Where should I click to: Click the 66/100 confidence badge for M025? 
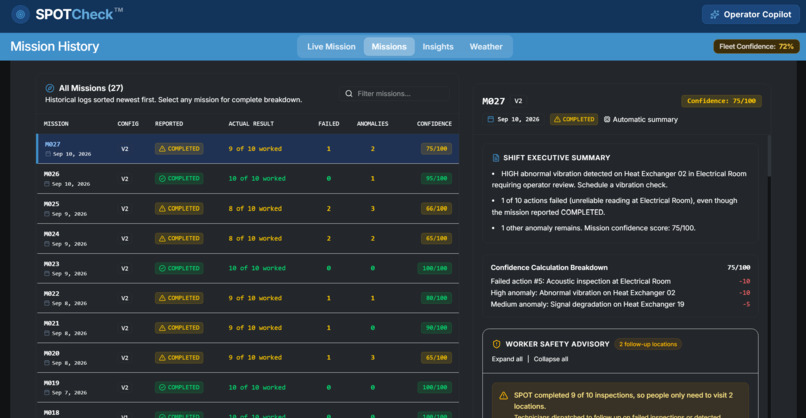[x=436, y=208]
